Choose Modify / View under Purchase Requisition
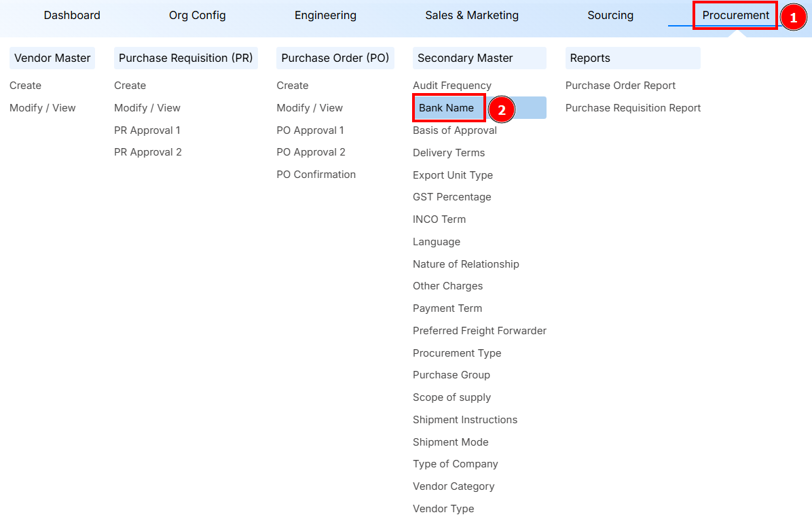This screenshot has height=519, width=812. [147, 108]
